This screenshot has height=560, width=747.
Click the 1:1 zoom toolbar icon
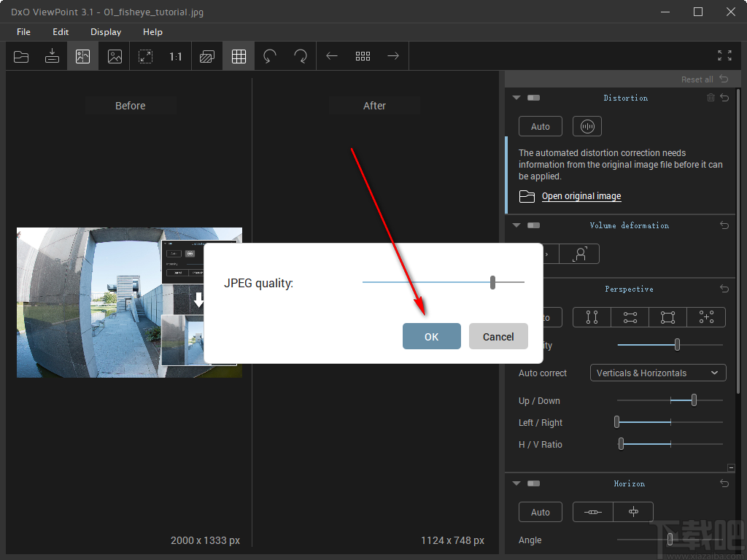click(176, 56)
